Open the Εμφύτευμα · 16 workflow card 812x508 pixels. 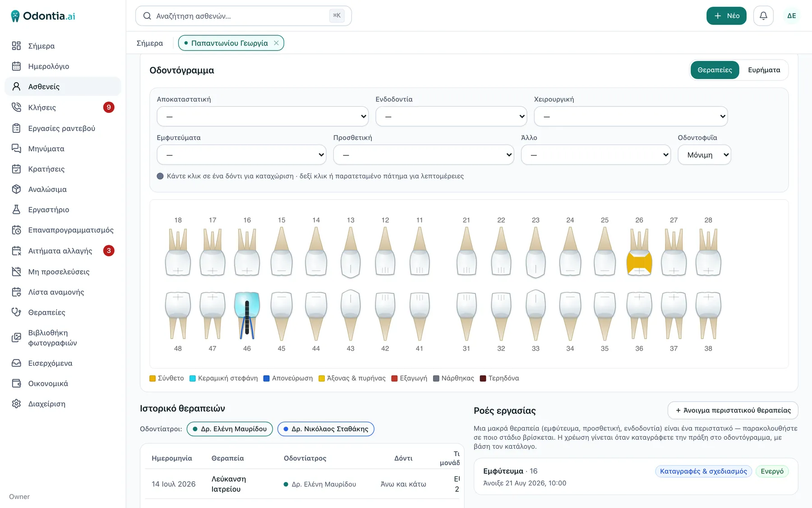(x=636, y=476)
